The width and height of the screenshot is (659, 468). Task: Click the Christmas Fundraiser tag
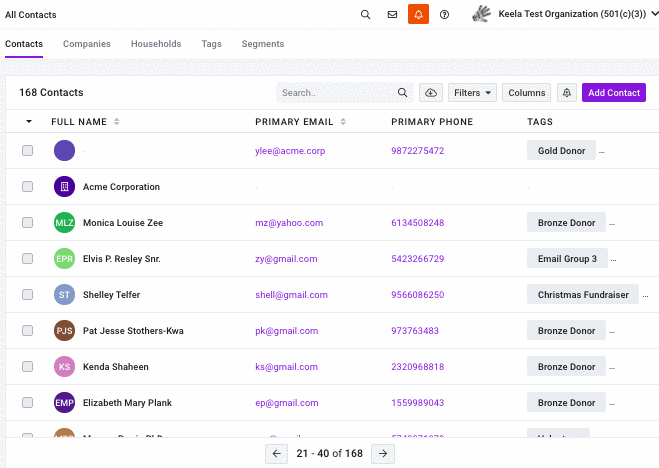583,294
